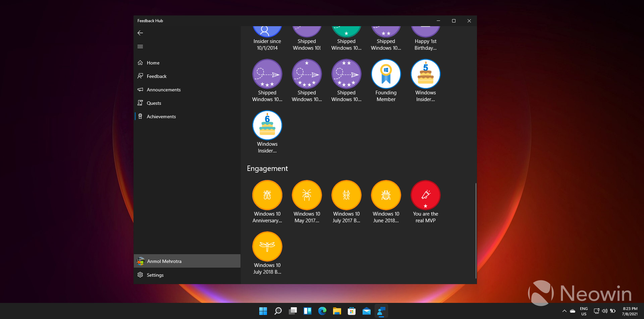This screenshot has width=644, height=319.
Task: Click the Engagement section heading
Action: (267, 169)
